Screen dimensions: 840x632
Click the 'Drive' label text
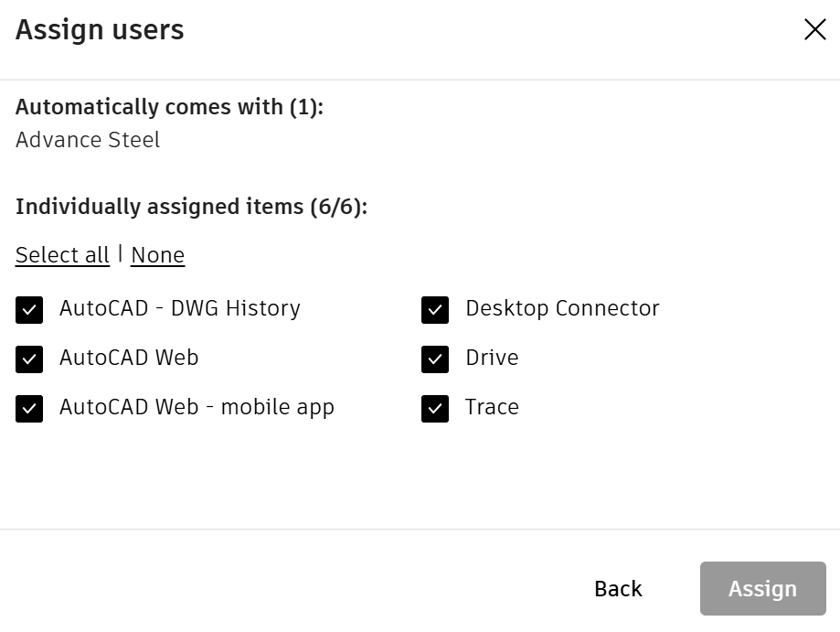coord(492,358)
